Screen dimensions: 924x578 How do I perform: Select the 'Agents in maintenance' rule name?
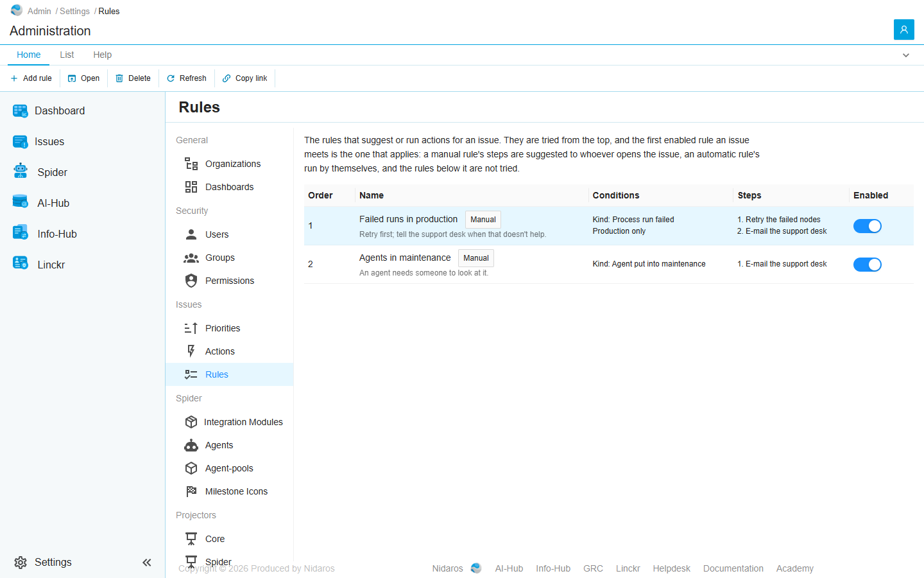[405, 258]
